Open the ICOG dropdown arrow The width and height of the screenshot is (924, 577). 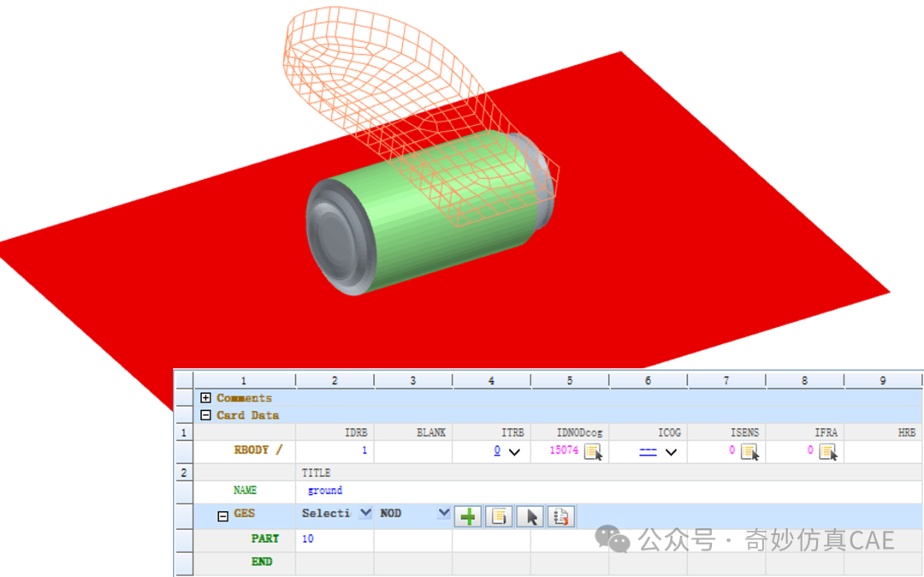[x=672, y=452]
